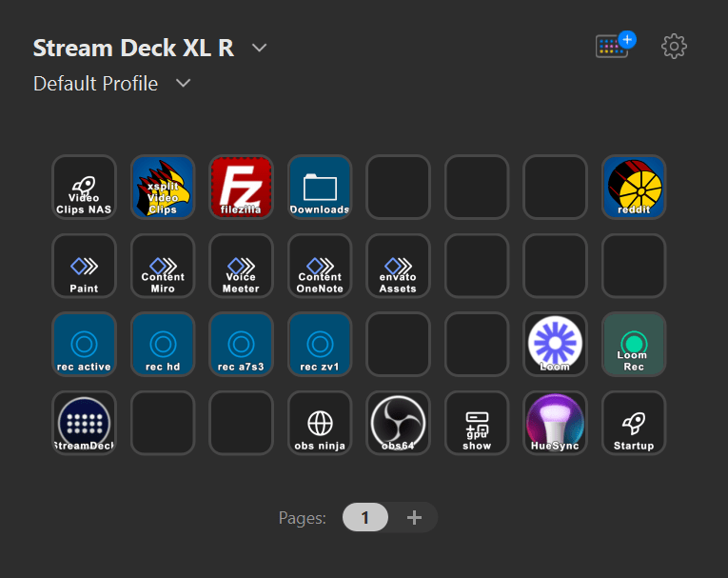
Task: Select the empty key right of StreamDeck
Action: point(163,423)
